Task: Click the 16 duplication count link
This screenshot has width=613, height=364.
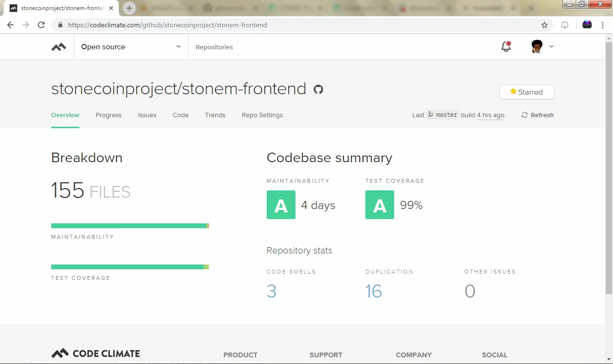Action: tap(374, 291)
